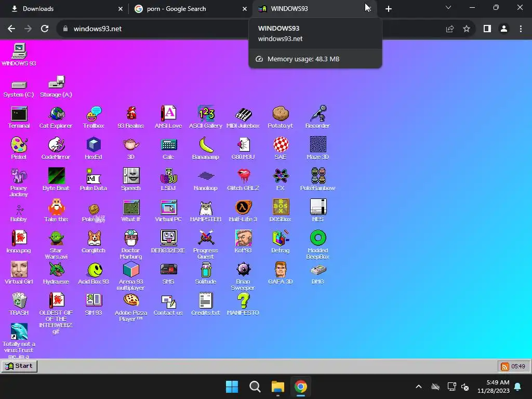Screen dimensions: 532x399
Task: Open CodeMirror editor icon
Action: tap(56, 149)
